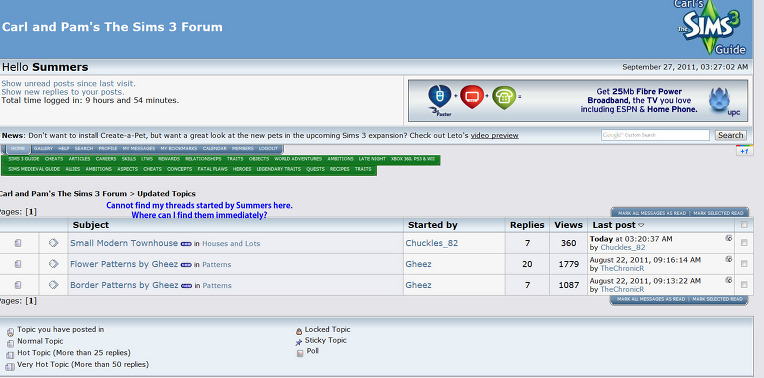
Task: Open LEGENDARY TRAITS in medieval bar
Action: [279, 169]
